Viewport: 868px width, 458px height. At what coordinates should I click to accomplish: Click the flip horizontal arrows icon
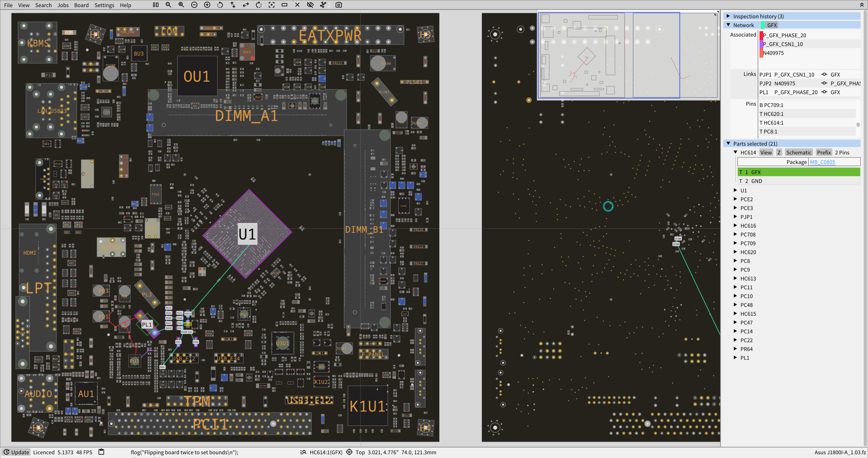click(246, 5)
